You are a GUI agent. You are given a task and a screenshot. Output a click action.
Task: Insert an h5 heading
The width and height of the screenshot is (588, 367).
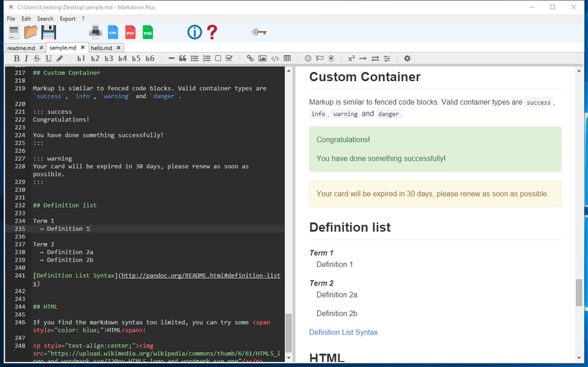coord(136,58)
